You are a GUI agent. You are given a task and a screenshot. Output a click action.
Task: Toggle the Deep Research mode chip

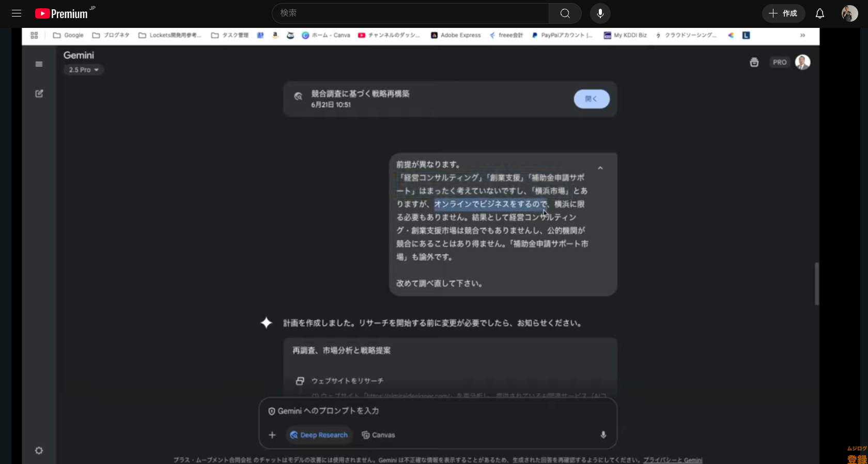pyautogui.click(x=319, y=435)
